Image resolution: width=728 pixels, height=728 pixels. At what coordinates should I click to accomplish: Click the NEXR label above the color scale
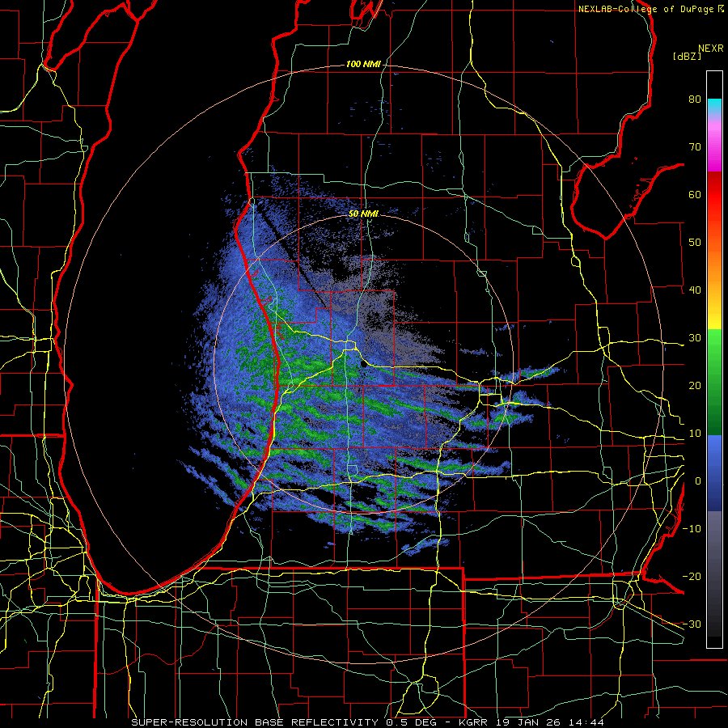pyautogui.click(x=710, y=49)
